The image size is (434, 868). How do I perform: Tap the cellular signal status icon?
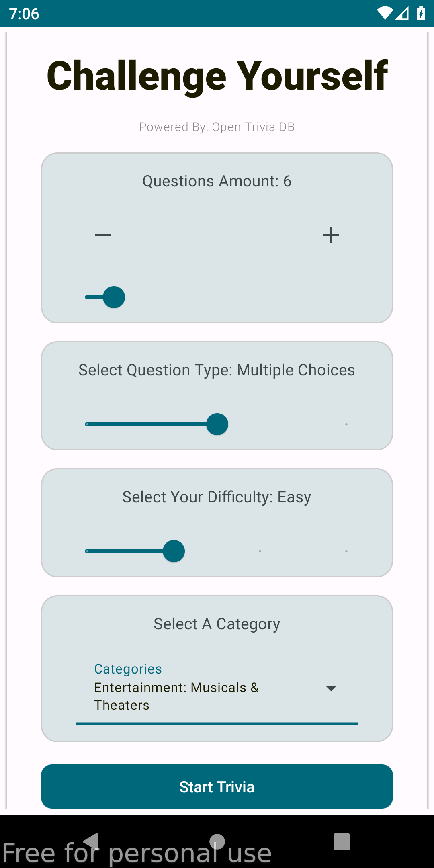pos(402,14)
